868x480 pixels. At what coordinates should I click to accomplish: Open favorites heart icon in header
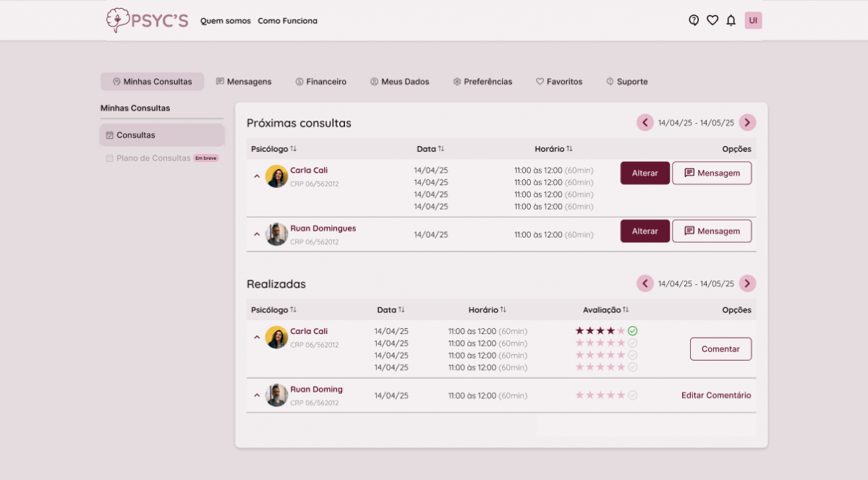(712, 20)
